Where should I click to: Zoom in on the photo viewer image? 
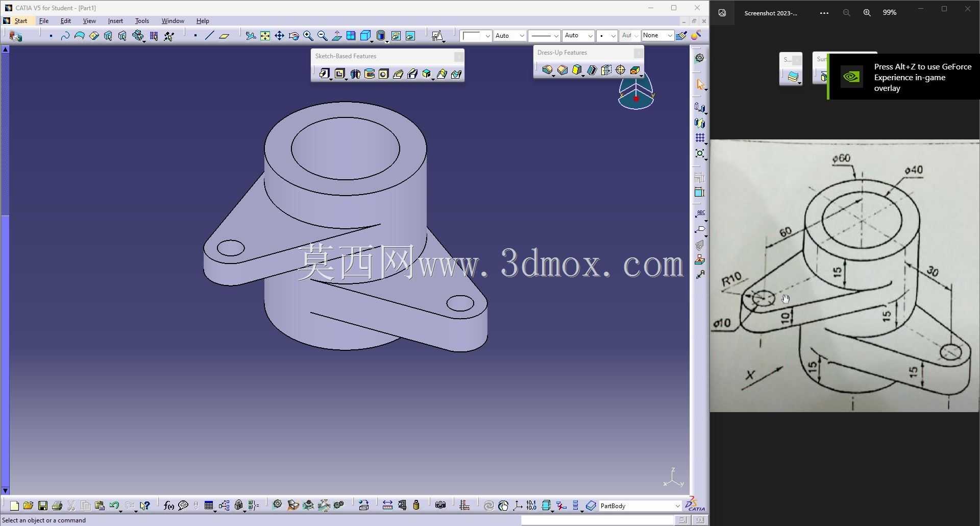(867, 13)
